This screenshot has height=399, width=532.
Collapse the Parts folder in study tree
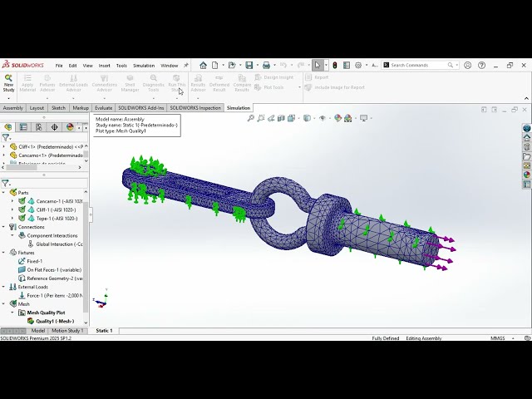click(3, 192)
